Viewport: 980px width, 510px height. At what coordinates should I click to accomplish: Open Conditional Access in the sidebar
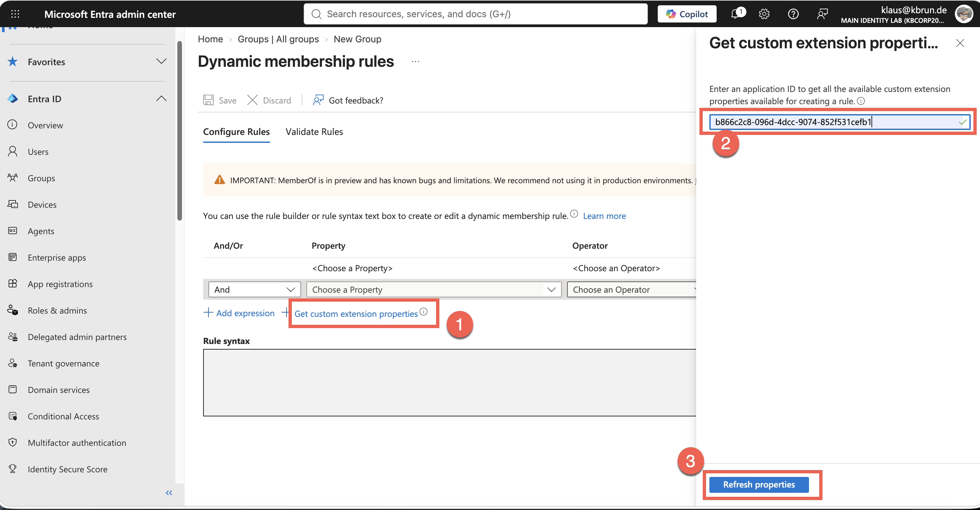pos(63,416)
